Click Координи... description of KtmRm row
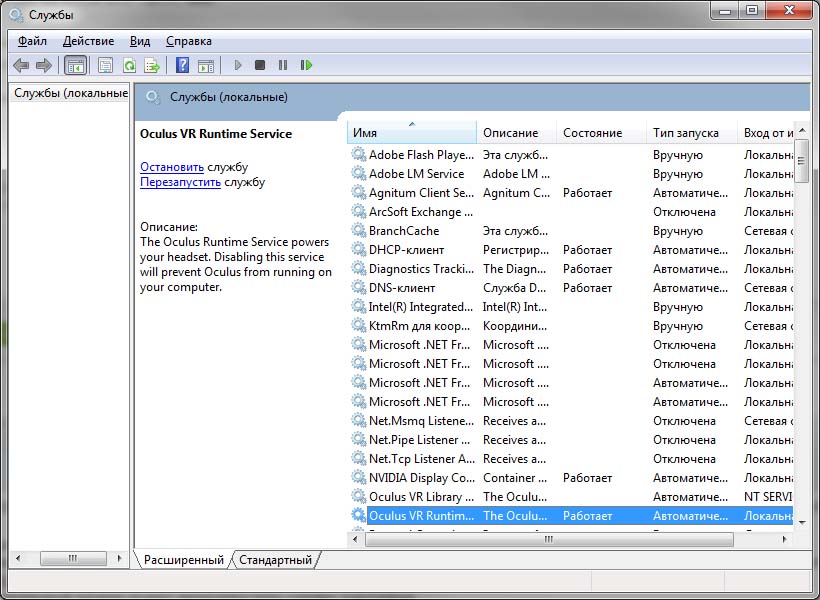This screenshot has width=820, height=600. coord(515,326)
